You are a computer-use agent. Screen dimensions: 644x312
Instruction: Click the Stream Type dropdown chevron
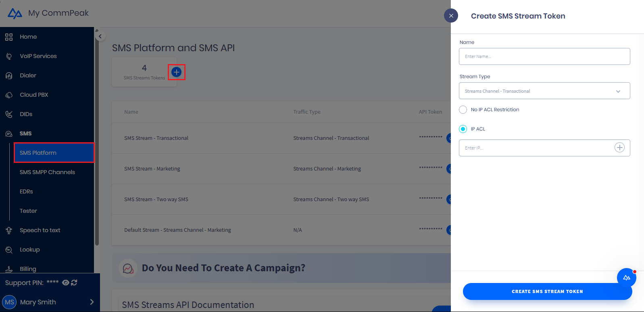coord(618,92)
